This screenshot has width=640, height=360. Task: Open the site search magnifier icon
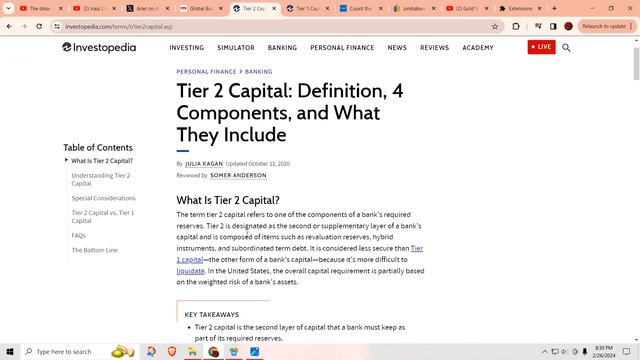click(566, 48)
